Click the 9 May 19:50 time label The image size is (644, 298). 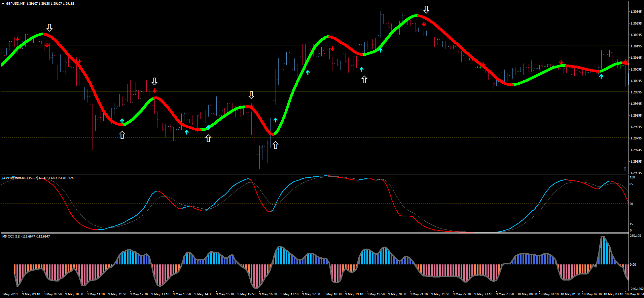[x=375, y=294]
